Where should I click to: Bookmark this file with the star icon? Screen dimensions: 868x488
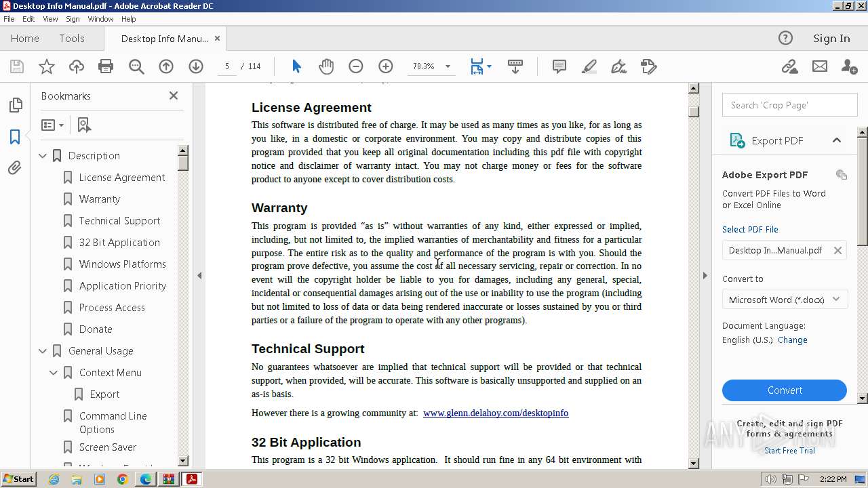pos(47,66)
